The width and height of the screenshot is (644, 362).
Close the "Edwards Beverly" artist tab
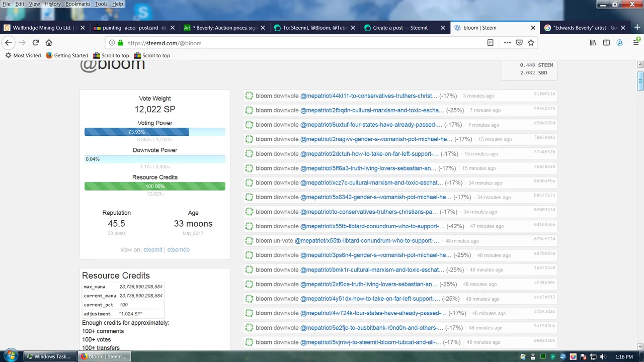[623, 28]
